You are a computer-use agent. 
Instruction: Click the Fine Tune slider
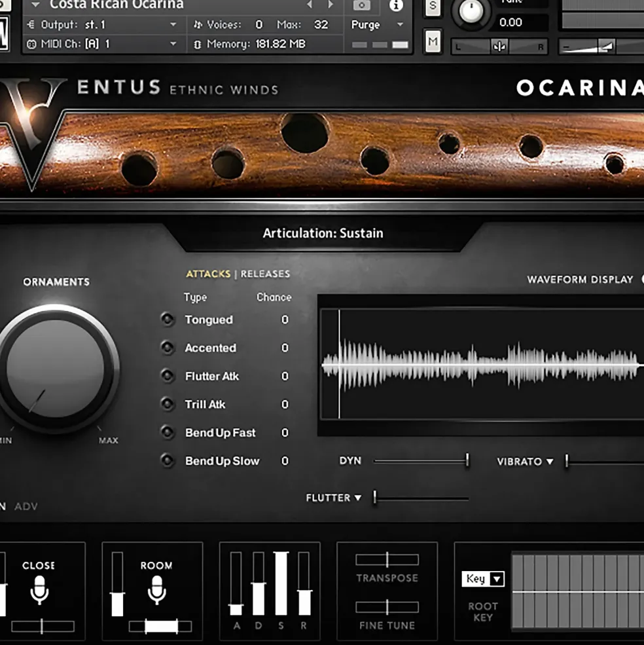[387, 607]
